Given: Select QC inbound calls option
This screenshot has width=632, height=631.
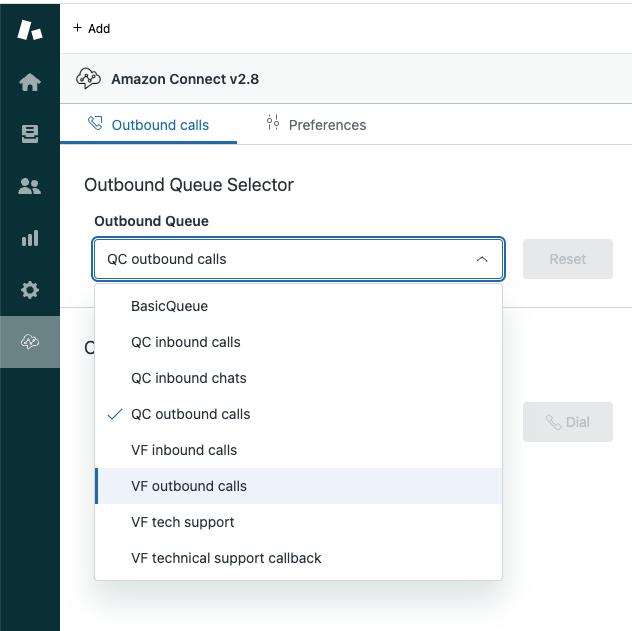Looking at the screenshot, I should pyautogui.click(x=185, y=342).
